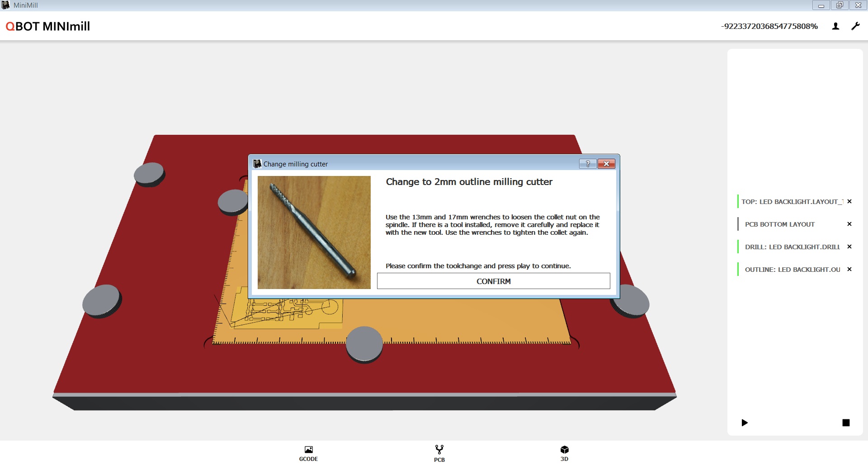
Task: Click the dialog heading about 2mm cutter
Action: click(x=469, y=182)
